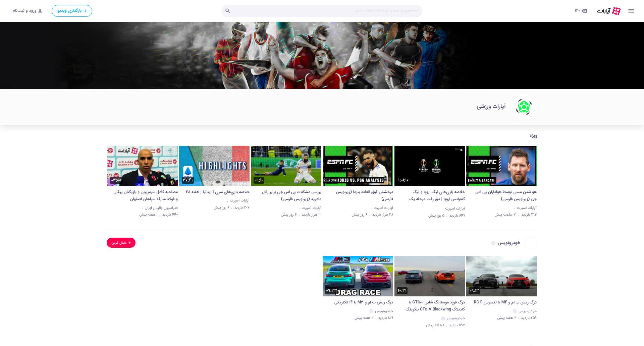The width and height of the screenshot is (644, 346).
Task: Click the Serie A week 28 title
Action: [x=218, y=192]
